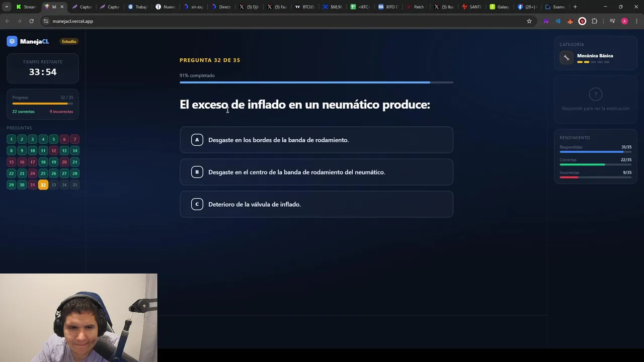Switch to the Facebook (20+) tab
Image resolution: width=644 pixels, height=362 pixels.
point(527,7)
